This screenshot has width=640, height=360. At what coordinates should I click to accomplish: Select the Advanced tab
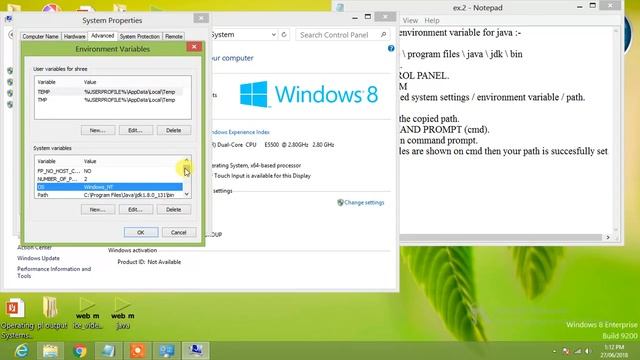click(x=102, y=36)
